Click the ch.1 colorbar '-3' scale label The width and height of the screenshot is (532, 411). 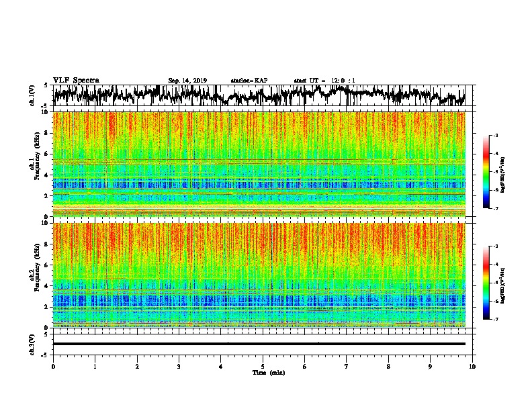(x=495, y=135)
